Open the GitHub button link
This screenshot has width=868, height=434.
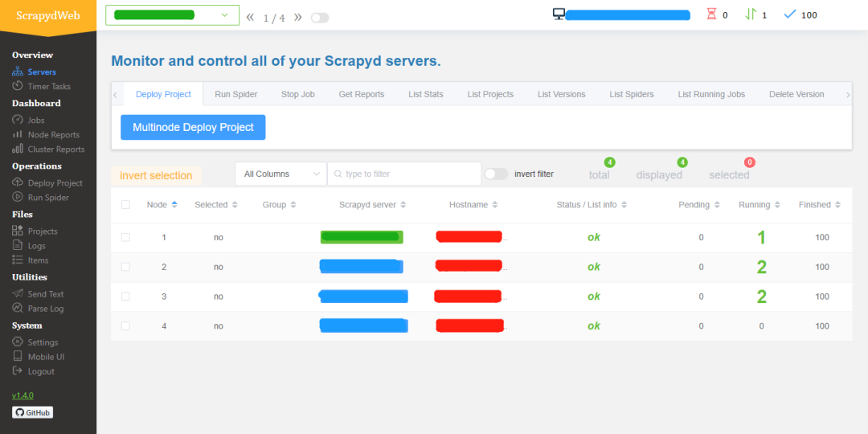pyautogui.click(x=33, y=412)
